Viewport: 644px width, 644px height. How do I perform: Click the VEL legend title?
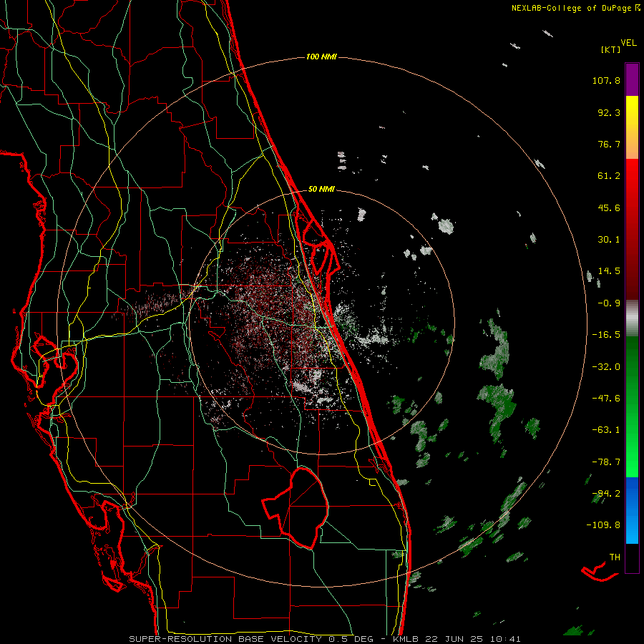pyautogui.click(x=628, y=43)
